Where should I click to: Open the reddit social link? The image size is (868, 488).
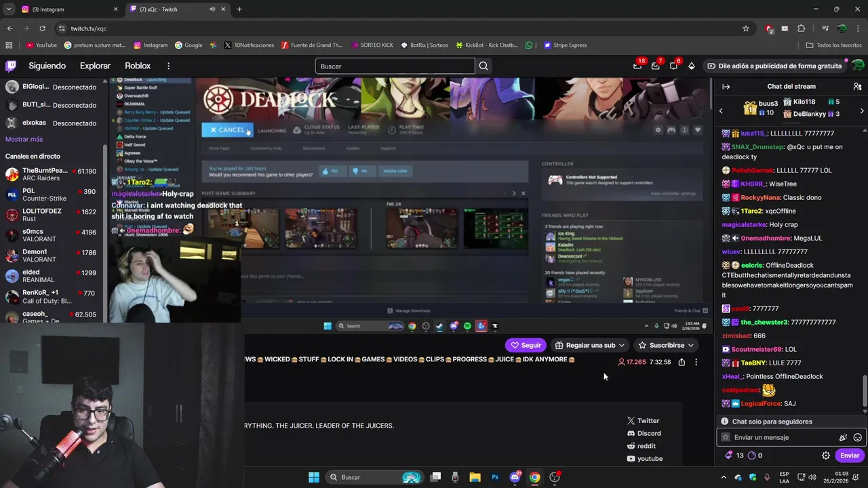[641, 446]
